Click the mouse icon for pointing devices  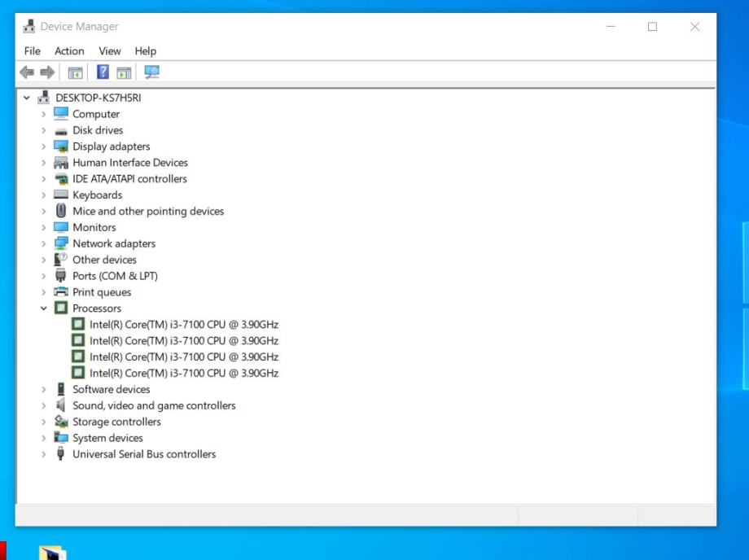61,211
